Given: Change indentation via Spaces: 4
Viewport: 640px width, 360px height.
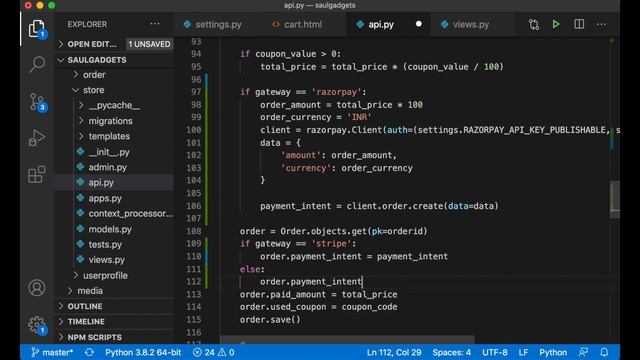Looking at the screenshot, I should [451, 352].
